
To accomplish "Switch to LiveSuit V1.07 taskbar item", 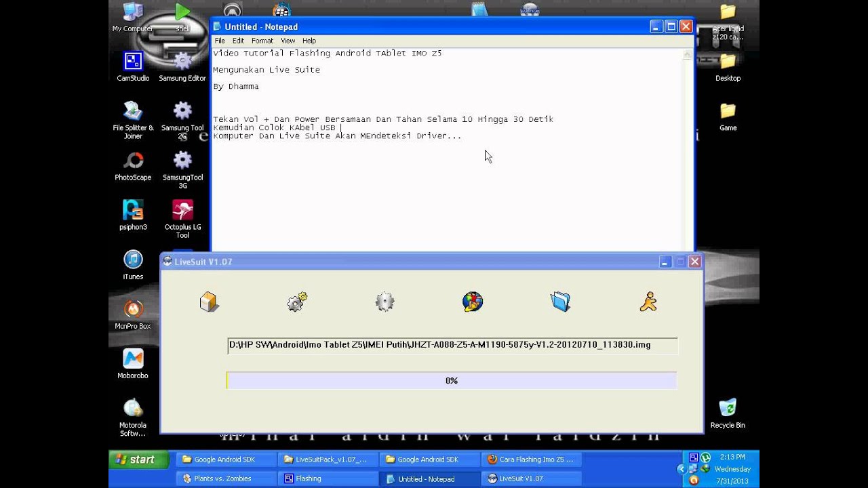I will [531, 479].
